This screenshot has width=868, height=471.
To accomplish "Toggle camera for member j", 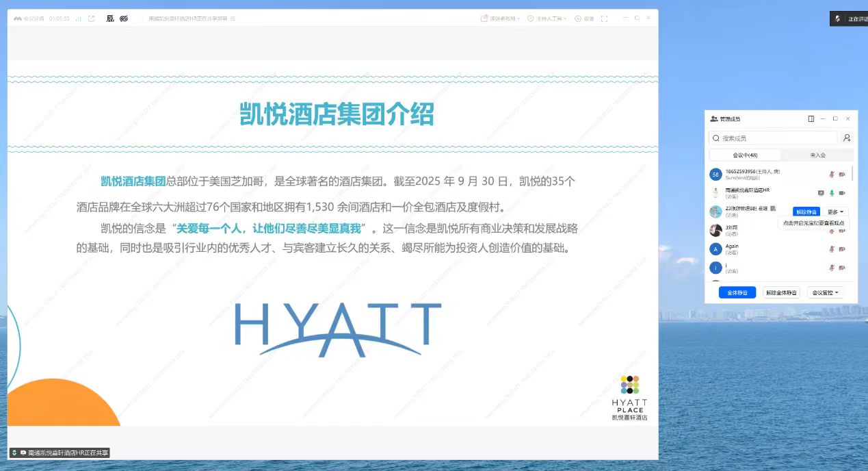I will coord(842,268).
